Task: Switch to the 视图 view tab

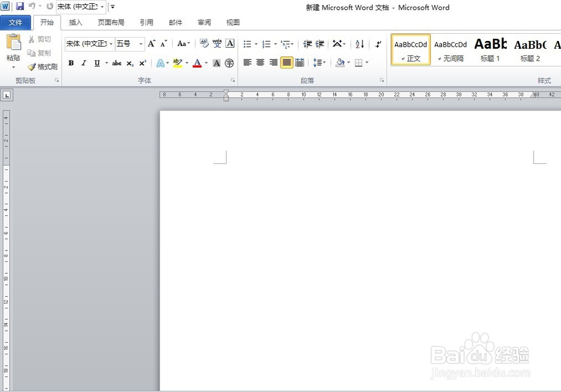Action: click(233, 22)
